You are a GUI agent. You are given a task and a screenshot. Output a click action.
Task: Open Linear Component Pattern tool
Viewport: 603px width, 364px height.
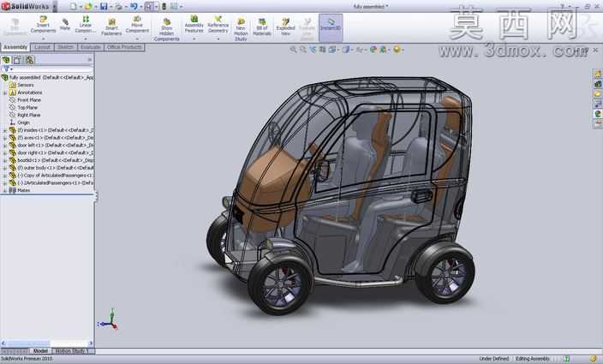[86, 25]
